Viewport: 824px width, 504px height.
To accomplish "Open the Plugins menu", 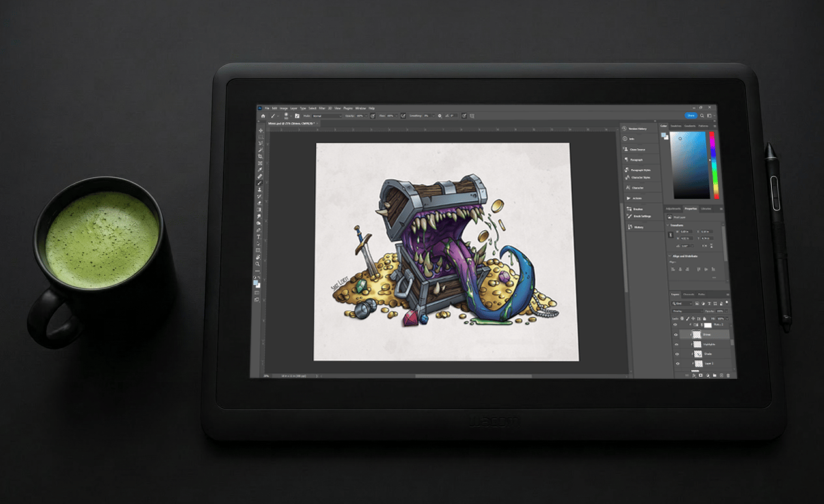I will (348, 108).
